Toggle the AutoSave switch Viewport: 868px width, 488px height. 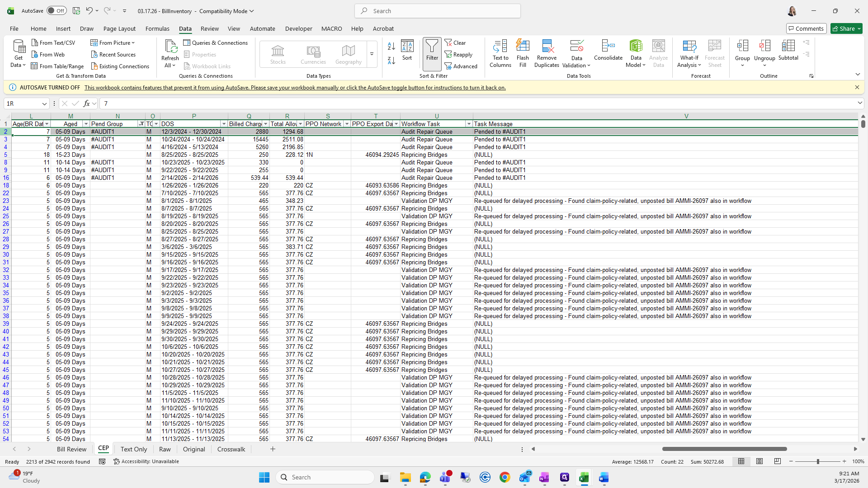coord(57,11)
